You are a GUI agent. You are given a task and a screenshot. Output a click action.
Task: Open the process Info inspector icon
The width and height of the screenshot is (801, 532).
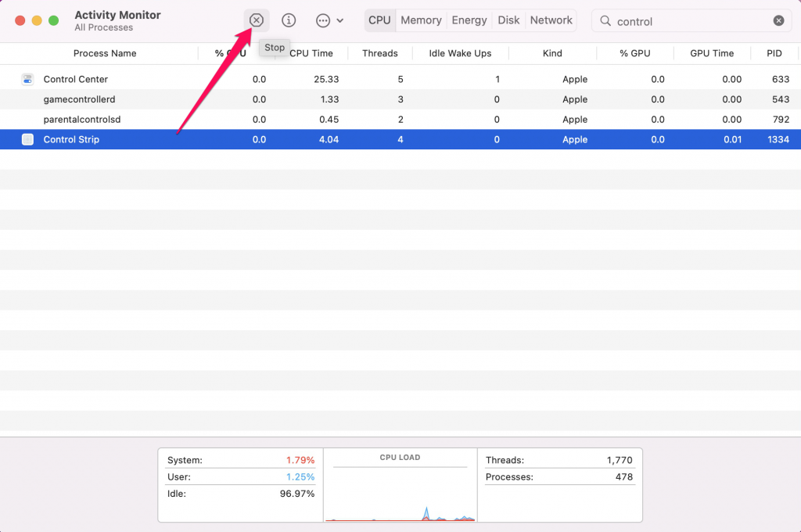[289, 20]
